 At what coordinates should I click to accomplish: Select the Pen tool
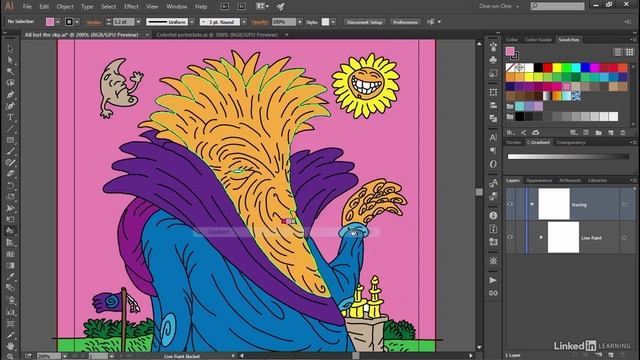[x=10, y=95]
